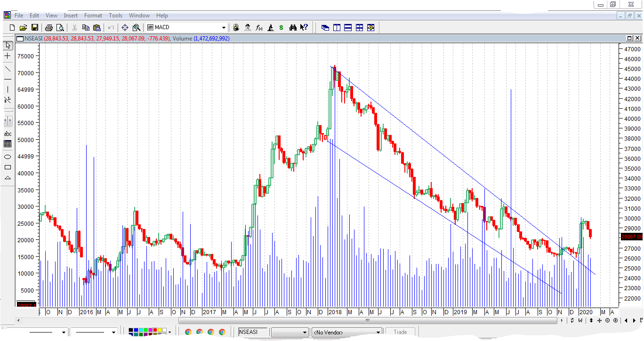Screen dimensions: 644x341
Task: Zoom out with the minus circle icon
Action: (x=607, y=320)
